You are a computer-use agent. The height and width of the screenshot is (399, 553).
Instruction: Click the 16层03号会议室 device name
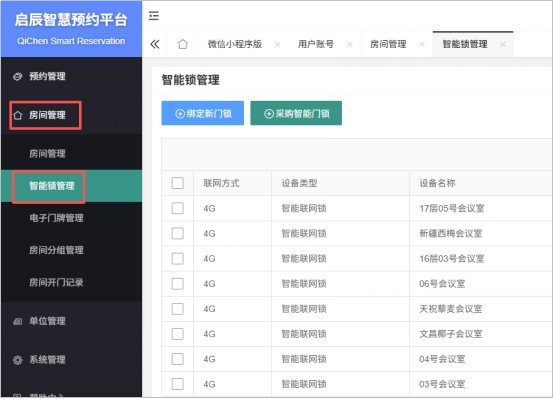point(452,259)
